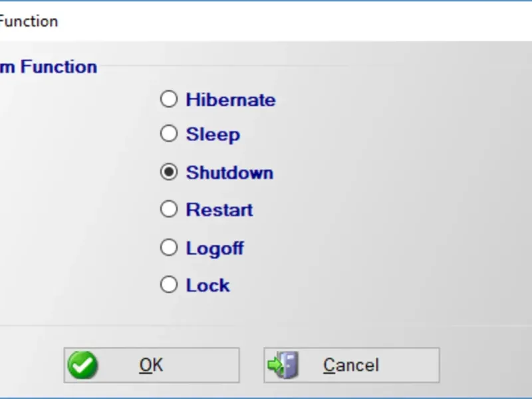532x399 pixels.
Task: Choose the Sleep radio option
Action: [x=169, y=134]
